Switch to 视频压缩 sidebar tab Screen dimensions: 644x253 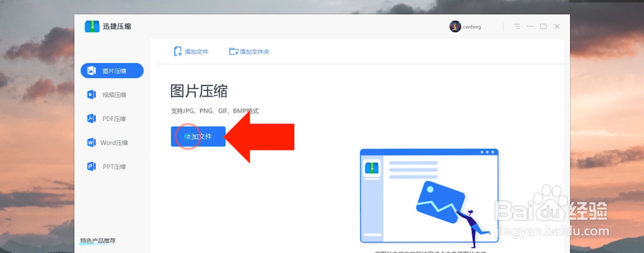tap(107, 95)
